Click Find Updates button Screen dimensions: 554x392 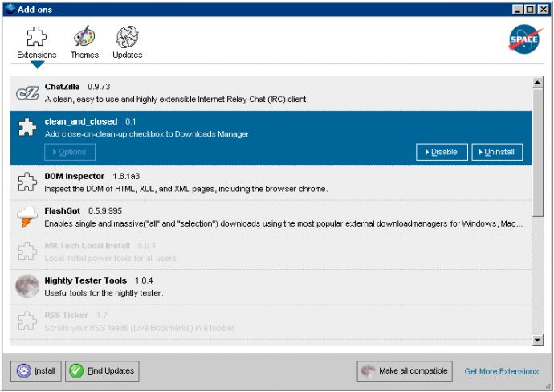click(102, 371)
